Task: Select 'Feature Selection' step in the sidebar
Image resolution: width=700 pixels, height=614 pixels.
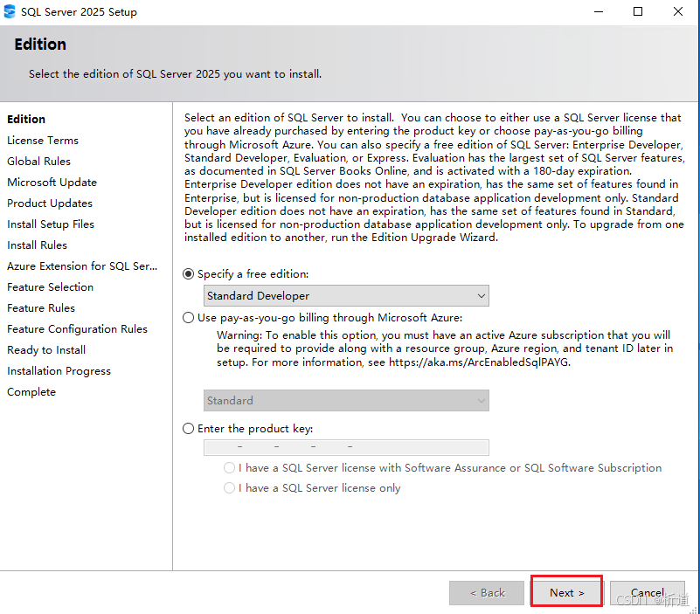Action: (x=50, y=287)
